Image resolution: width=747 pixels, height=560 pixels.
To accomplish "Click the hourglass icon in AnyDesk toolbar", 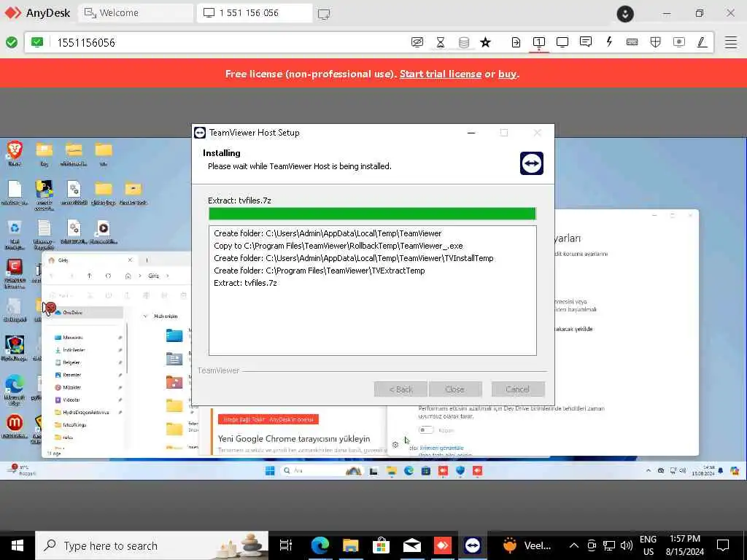I will coord(440,42).
